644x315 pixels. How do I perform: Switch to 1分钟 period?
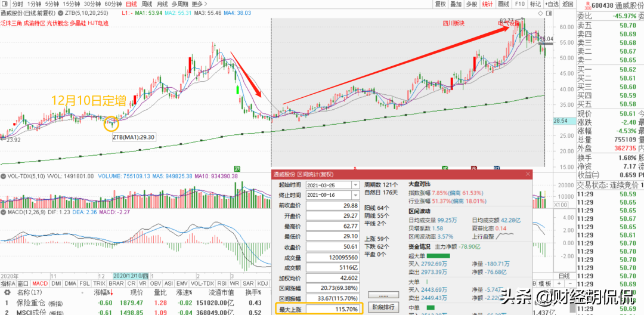coord(33,5)
